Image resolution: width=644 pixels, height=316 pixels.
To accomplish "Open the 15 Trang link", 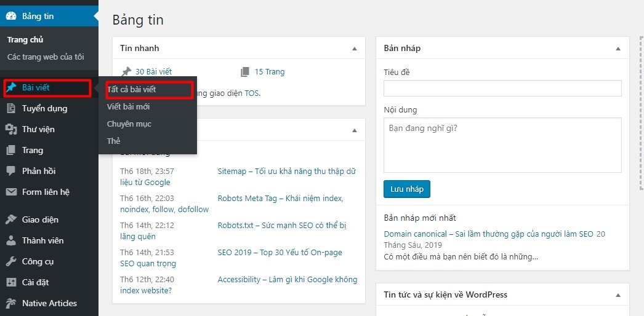I will click(269, 72).
